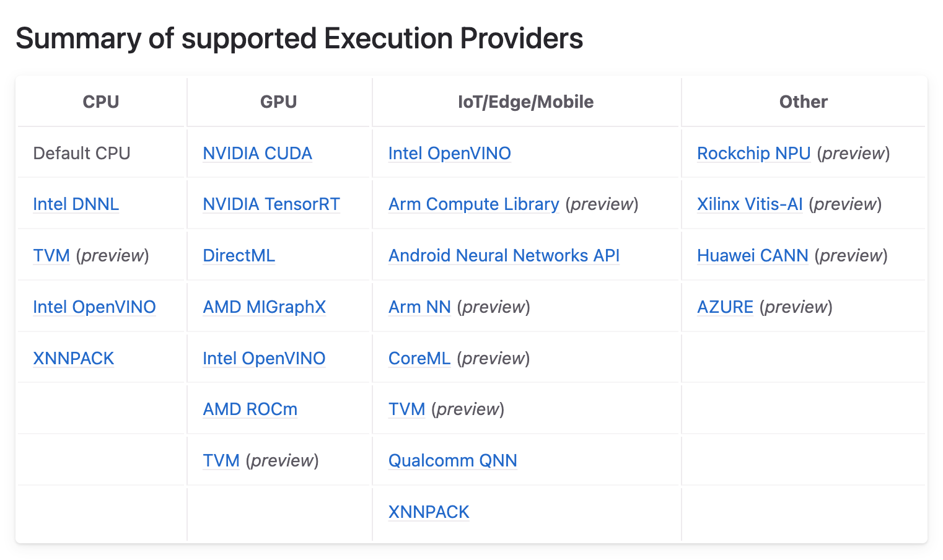
Task: Visit the Rockchip NPU link
Action: coord(753,154)
